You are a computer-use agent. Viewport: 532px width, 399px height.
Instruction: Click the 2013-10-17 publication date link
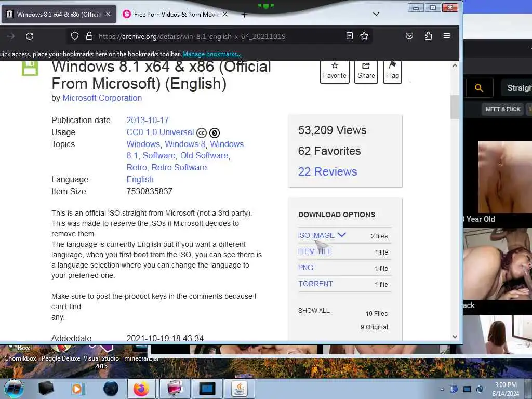pos(148,120)
